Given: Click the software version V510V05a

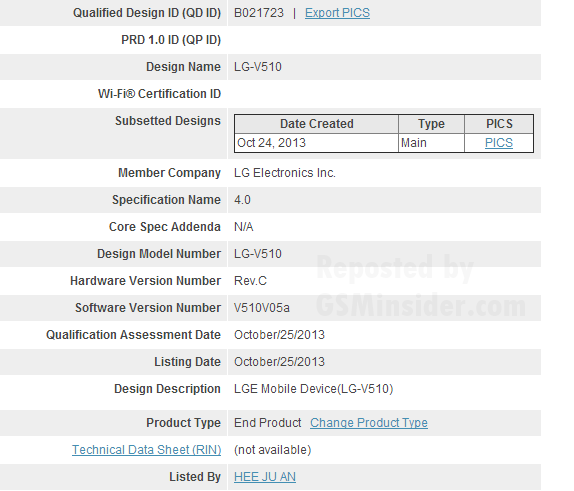Looking at the screenshot, I should click(x=262, y=308).
